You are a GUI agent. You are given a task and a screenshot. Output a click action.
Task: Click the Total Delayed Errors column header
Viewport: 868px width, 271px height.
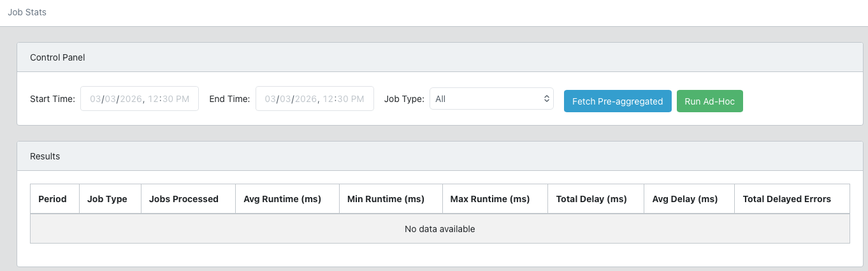786,199
